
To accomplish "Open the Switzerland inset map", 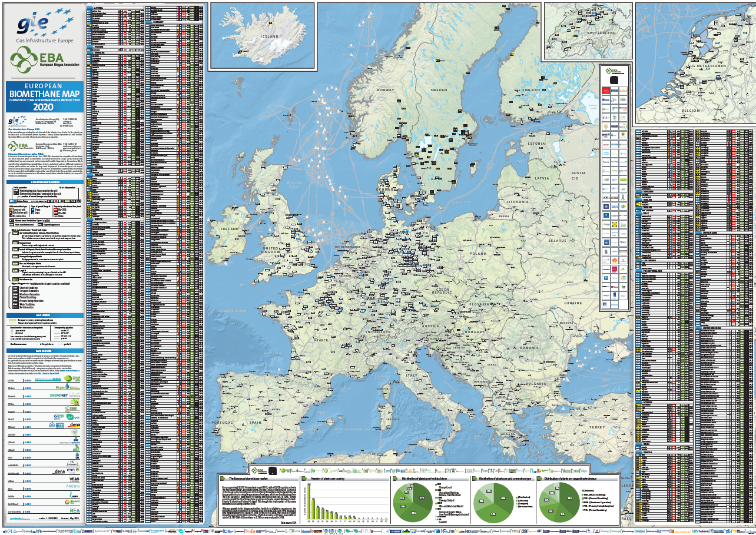I will click(588, 31).
